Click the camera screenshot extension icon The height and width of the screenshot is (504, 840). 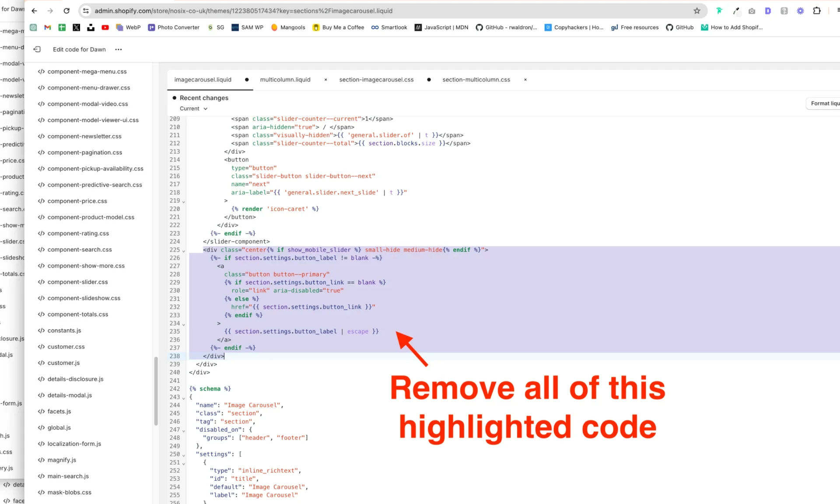[x=752, y=11]
